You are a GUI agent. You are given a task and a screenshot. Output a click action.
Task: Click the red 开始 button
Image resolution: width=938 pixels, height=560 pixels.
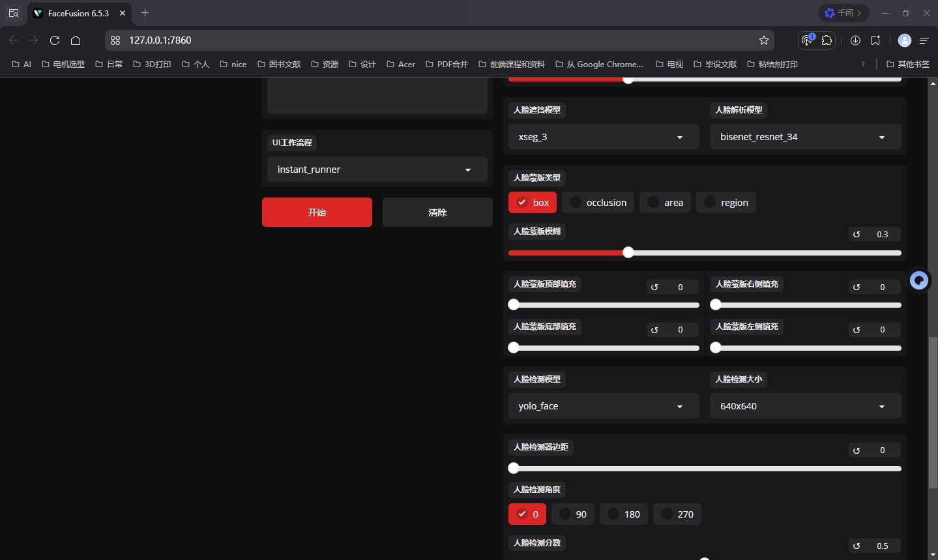pos(317,213)
